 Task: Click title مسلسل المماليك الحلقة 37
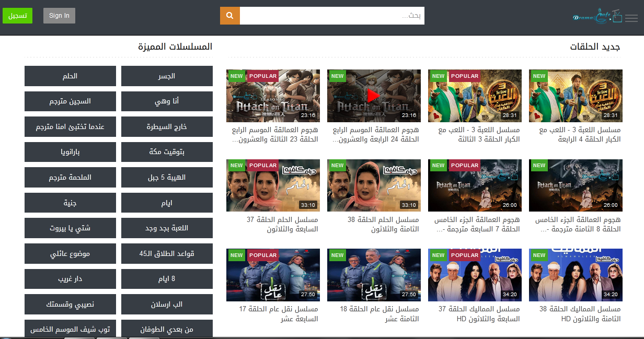[479, 314]
